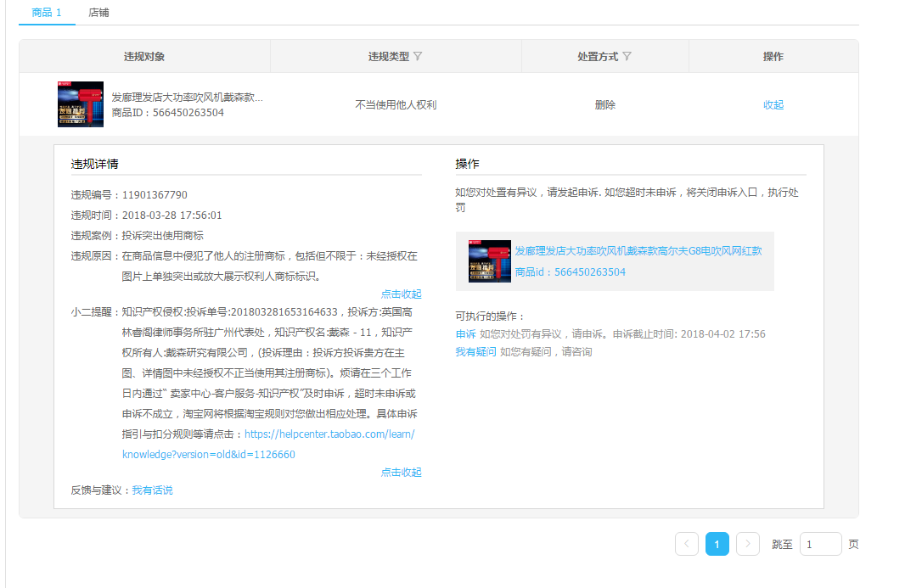Image resolution: width=922 pixels, height=588 pixels.
Task: Click 不当使用他人权利 violation type cell
Action: click(396, 104)
